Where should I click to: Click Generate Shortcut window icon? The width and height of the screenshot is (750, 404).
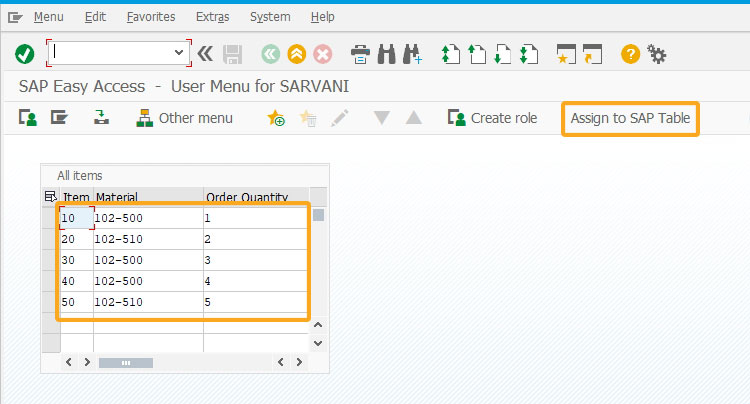click(x=593, y=54)
